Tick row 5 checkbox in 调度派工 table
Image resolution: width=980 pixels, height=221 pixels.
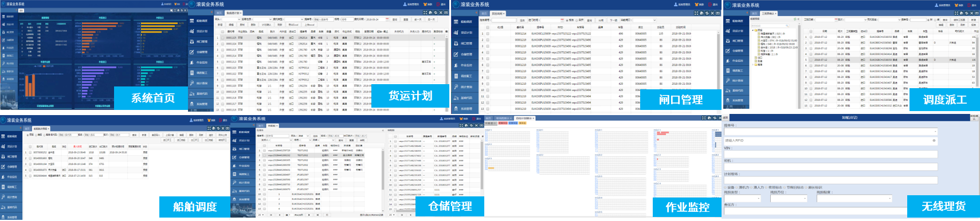[811, 60]
